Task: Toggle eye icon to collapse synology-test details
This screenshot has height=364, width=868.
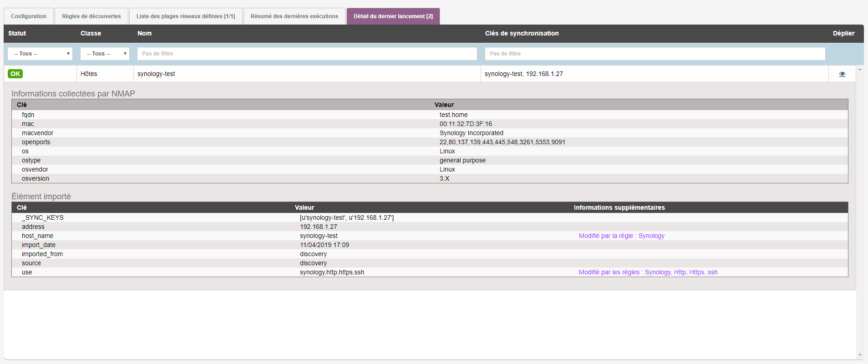Action: [x=842, y=74]
